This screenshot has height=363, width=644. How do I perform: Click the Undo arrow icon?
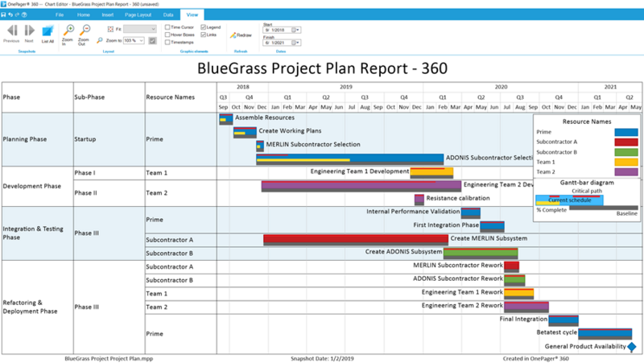(10, 14)
